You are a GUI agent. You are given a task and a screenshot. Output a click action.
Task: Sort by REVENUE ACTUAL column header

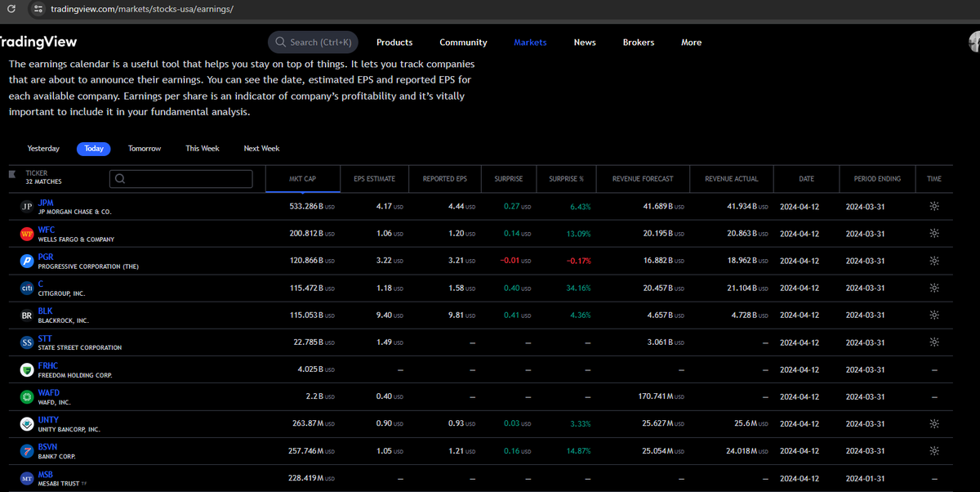pos(732,179)
